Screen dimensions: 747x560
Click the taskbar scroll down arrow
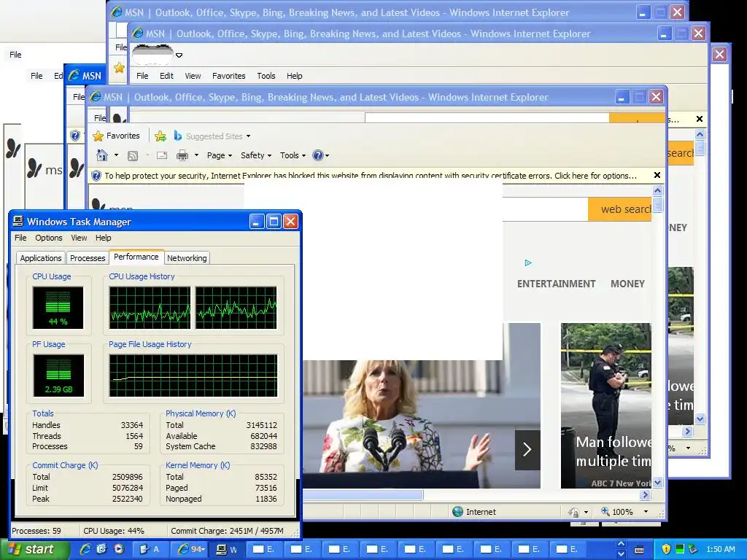click(622, 554)
